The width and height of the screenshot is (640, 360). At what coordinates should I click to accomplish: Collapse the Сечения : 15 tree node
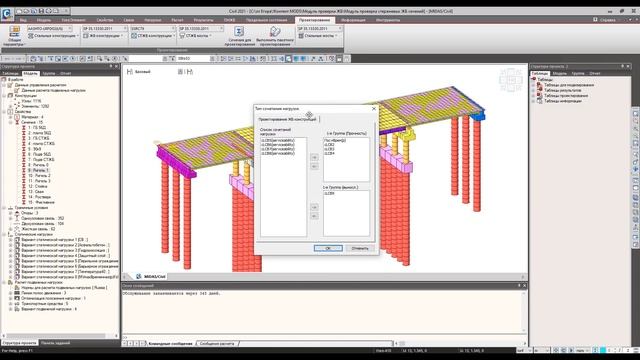(11, 122)
